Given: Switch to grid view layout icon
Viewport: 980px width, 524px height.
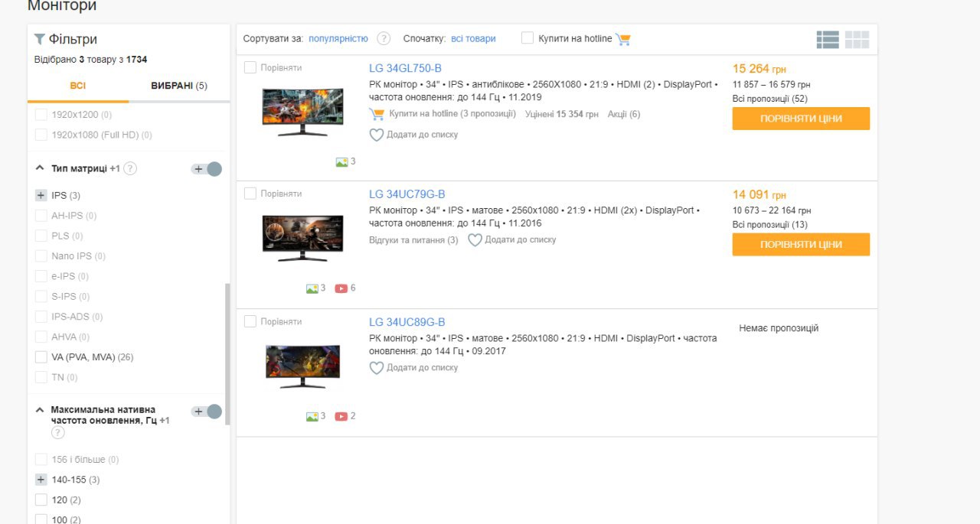Looking at the screenshot, I should 857,40.
